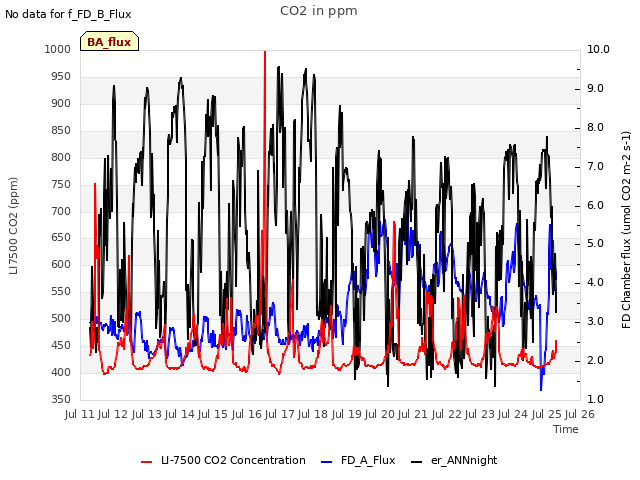Click the 'Jul 22' date tick
Viewport: 640px width, 480px height.
coord(447,414)
